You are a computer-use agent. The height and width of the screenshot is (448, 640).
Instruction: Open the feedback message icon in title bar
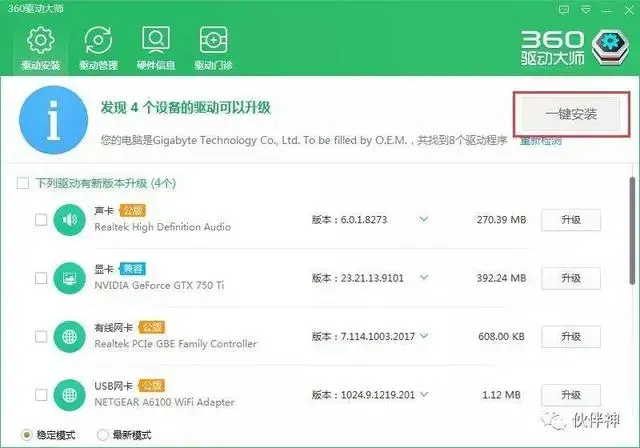pyautogui.click(x=564, y=9)
